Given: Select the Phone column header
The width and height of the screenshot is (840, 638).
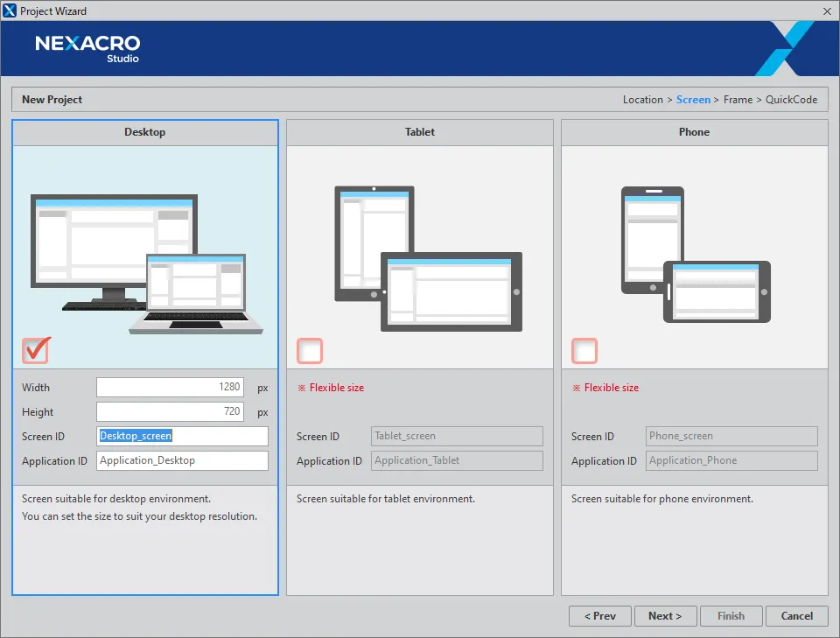Looking at the screenshot, I should click(x=695, y=132).
